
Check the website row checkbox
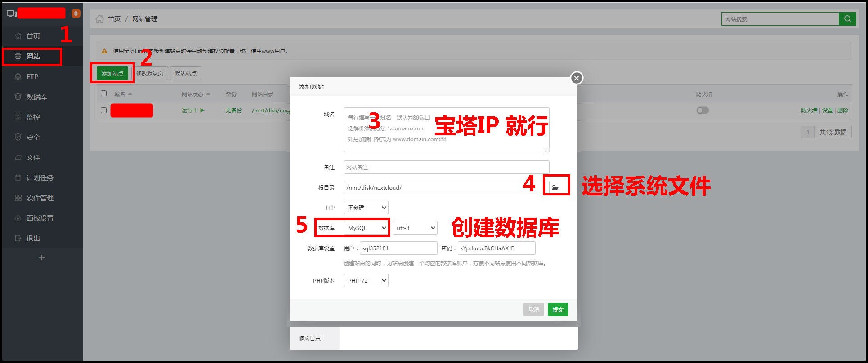point(104,110)
